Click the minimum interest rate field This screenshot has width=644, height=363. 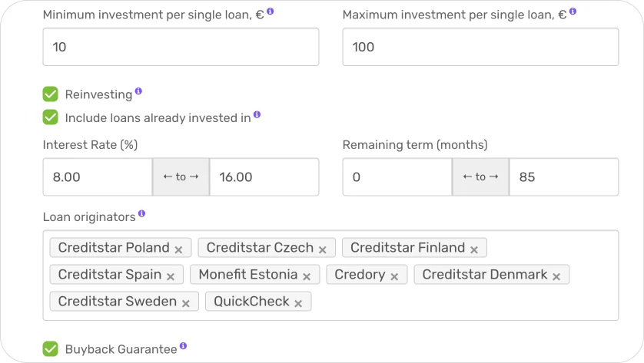[x=98, y=177]
